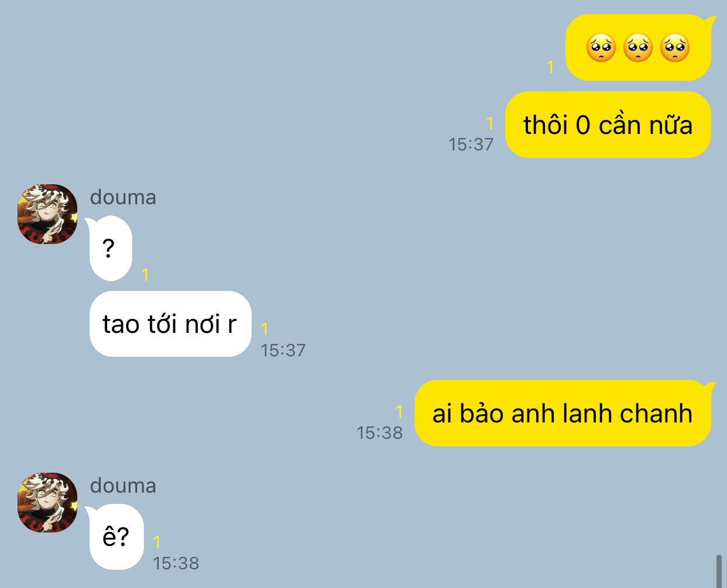Viewport: 727px width, 588px height.
Task: Select the "ê?" message bubble
Action: [116, 537]
